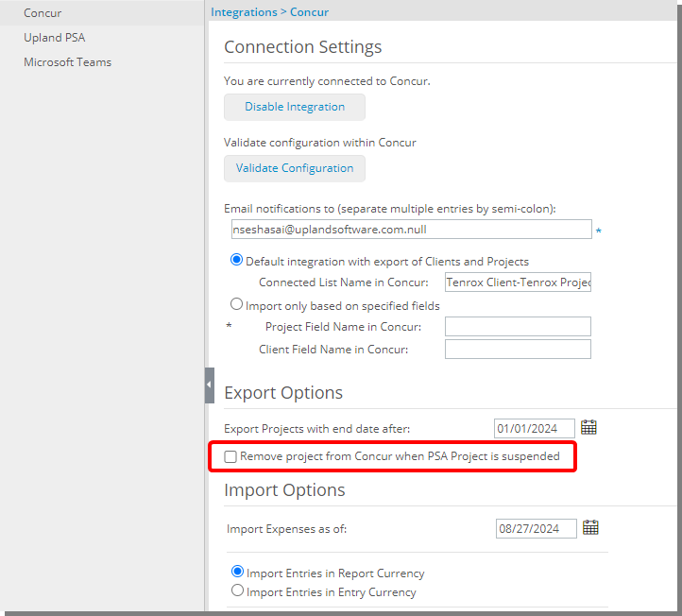Select Import only based on specified fields
Viewport: 682px width, 616px height.
tap(237, 305)
